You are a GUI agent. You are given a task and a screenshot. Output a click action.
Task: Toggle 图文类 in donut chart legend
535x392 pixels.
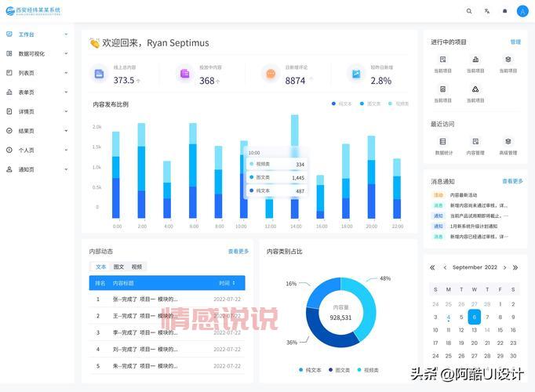click(x=339, y=370)
